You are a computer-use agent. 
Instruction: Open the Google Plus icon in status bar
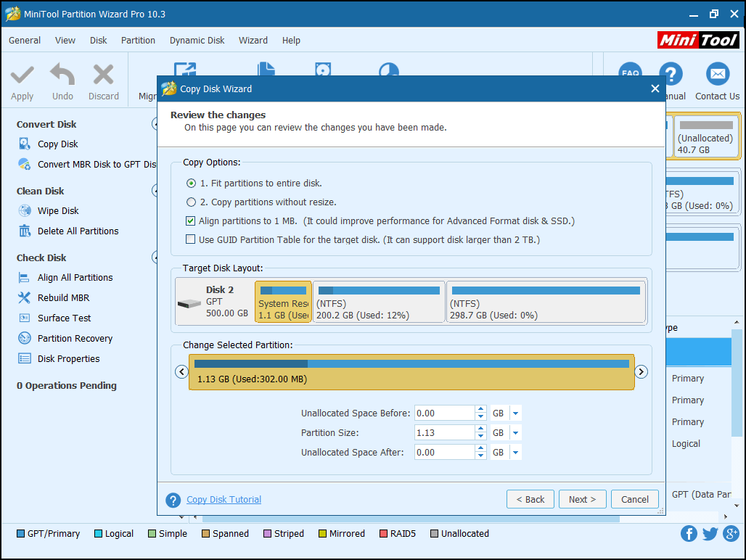click(731, 533)
